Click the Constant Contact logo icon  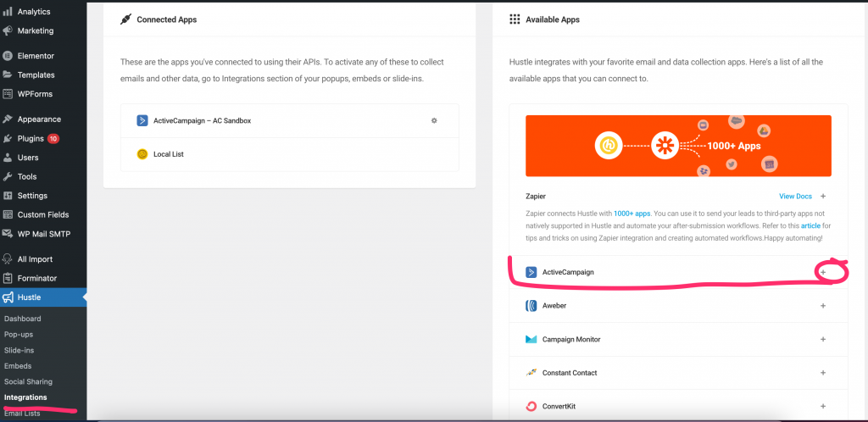531,373
